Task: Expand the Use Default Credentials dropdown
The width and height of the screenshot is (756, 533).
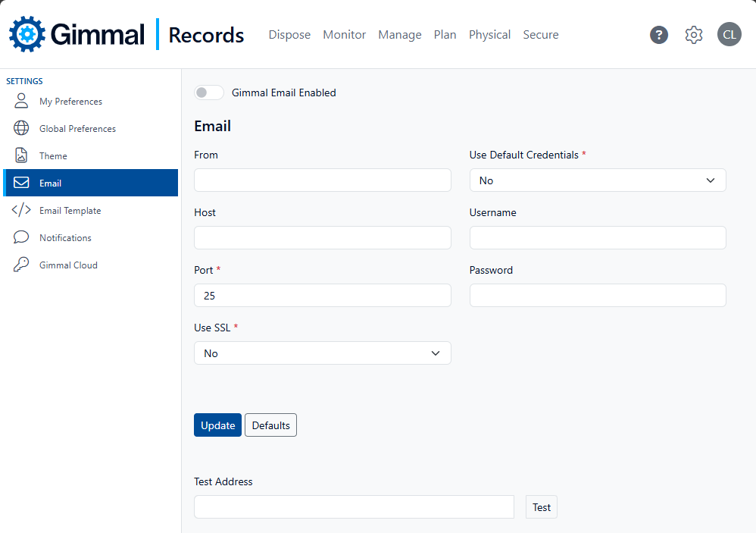Action: coord(598,180)
